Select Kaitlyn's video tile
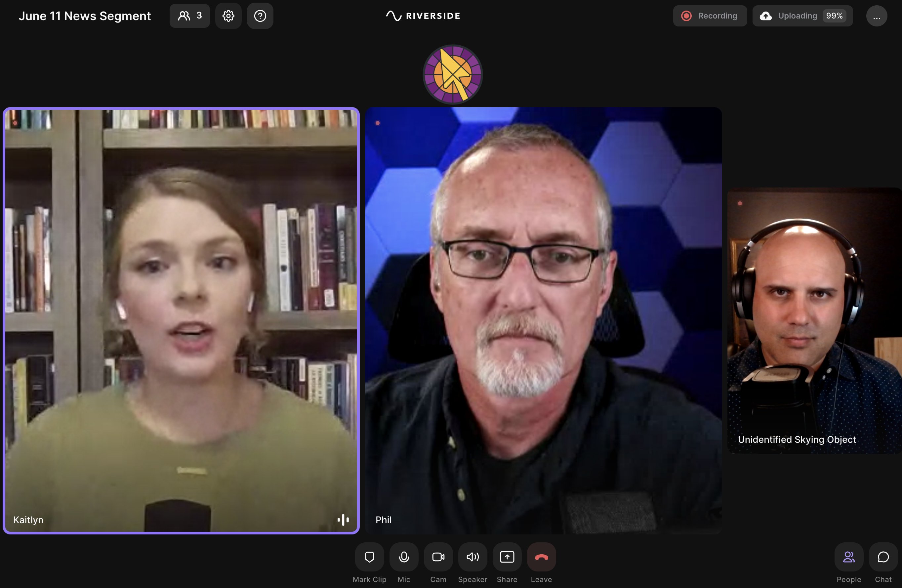The height and width of the screenshot is (588, 902). click(181, 321)
